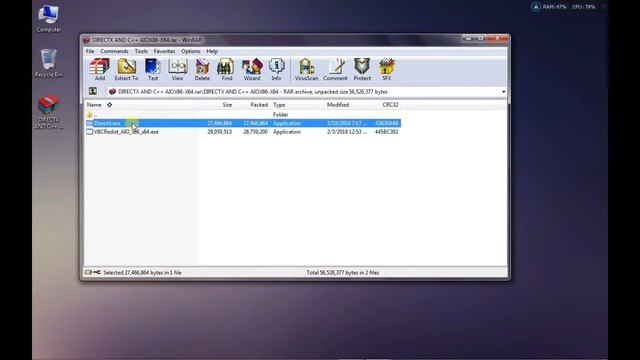Click the SFX toolbar icon
The height and width of the screenshot is (360, 640).
point(387,69)
